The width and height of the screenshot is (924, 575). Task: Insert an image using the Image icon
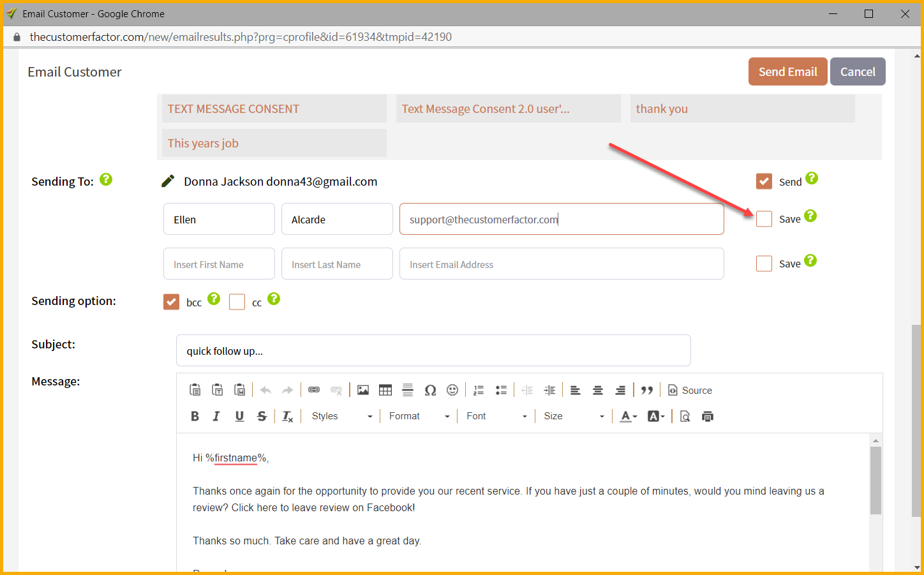[363, 390]
